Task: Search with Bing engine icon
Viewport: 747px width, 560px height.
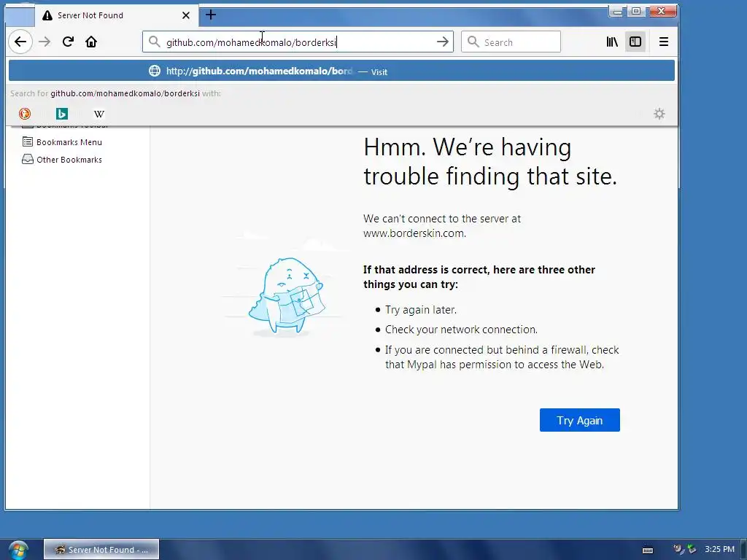Action: point(62,114)
